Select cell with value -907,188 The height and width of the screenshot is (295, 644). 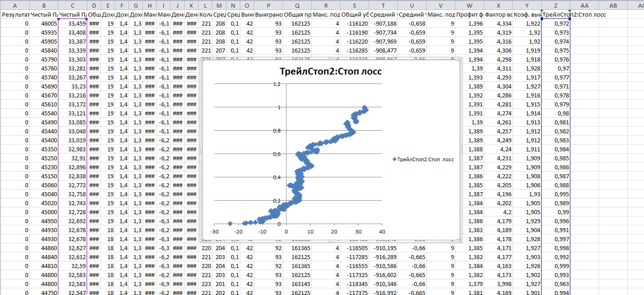click(383, 23)
